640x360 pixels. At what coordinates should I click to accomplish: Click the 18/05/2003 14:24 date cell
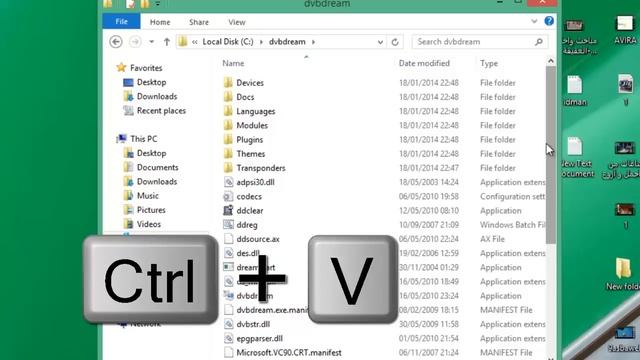[429, 182]
